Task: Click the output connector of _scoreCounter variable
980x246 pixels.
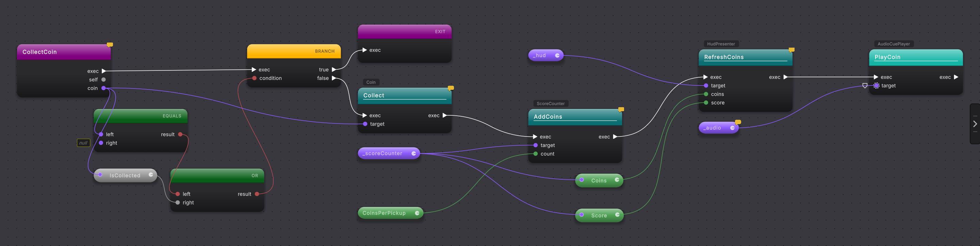Action: coord(414,153)
